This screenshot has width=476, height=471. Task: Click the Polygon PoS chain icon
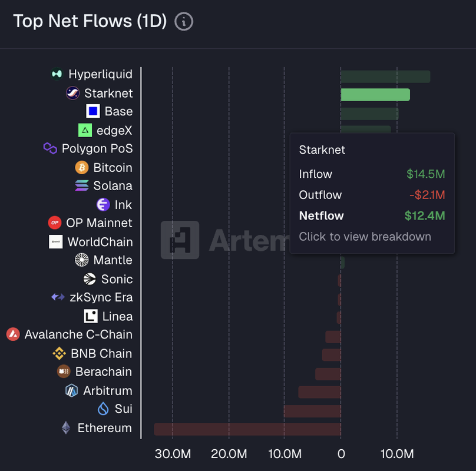click(x=50, y=148)
